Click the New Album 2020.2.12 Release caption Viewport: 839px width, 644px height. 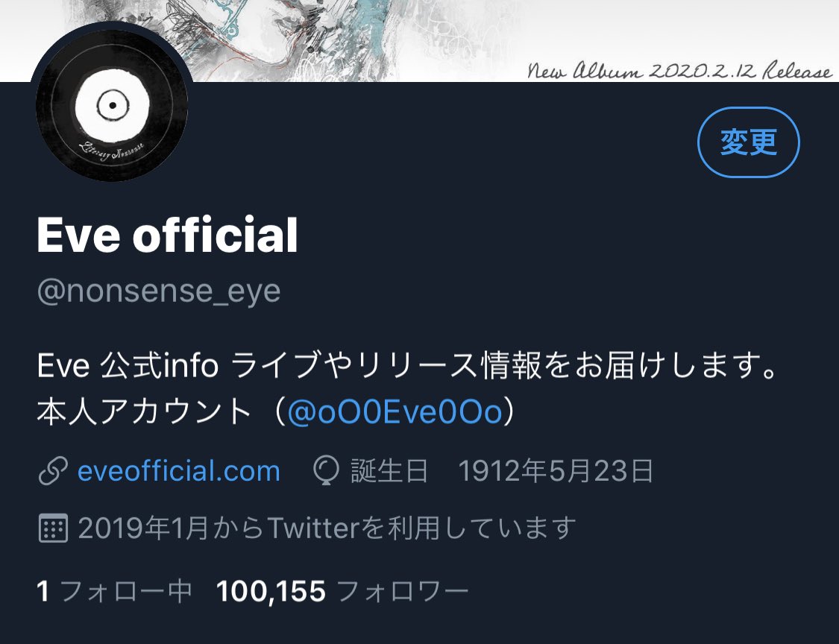tap(679, 71)
